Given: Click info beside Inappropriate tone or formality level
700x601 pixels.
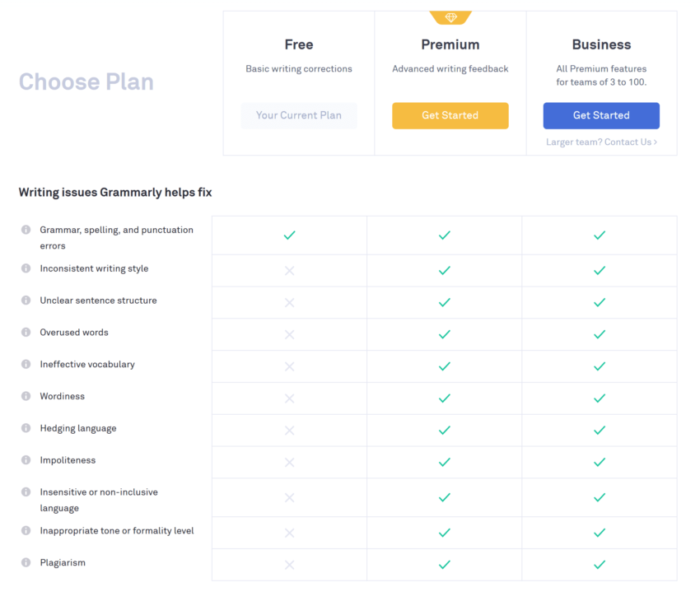Looking at the screenshot, I should click(27, 531).
